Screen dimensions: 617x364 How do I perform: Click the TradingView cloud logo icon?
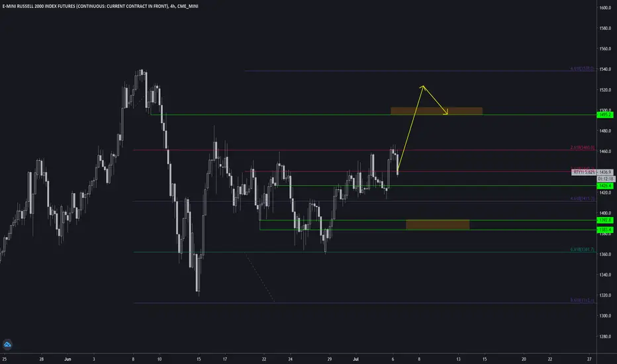pyautogui.click(x=7, y=345)
